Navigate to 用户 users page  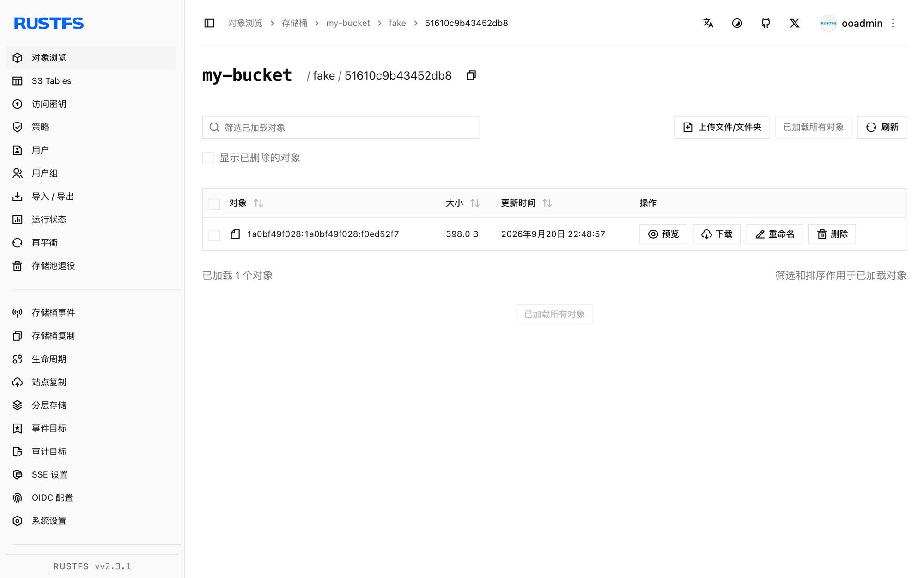click(91, 150)
